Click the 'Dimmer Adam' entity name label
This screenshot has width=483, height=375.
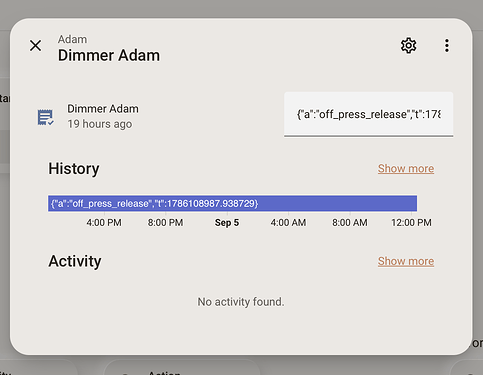pyautogui.click(x=103, y=109)
